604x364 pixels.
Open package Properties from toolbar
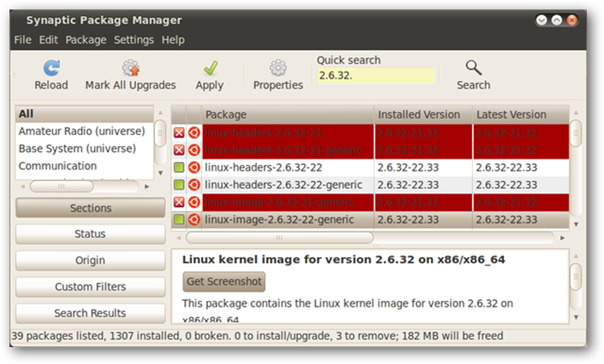point(278,75)
